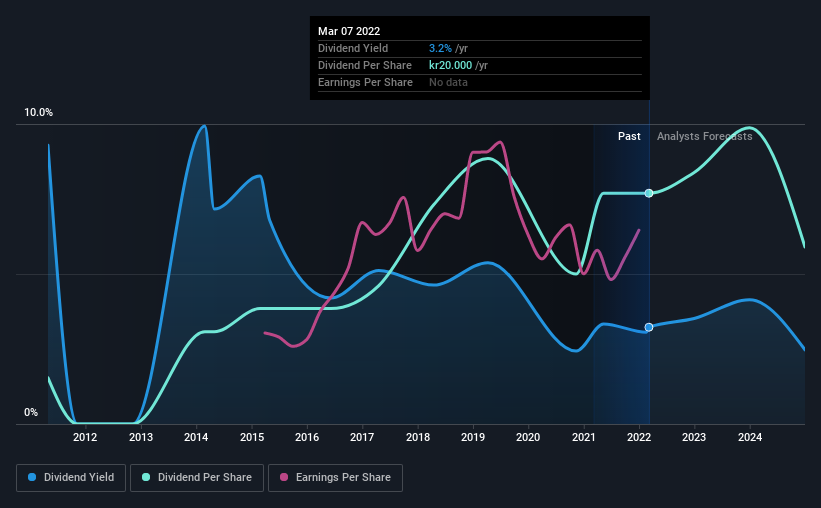Click the teal Dividend Per Share legend dot
821x508 pixels.
(146, 477)
